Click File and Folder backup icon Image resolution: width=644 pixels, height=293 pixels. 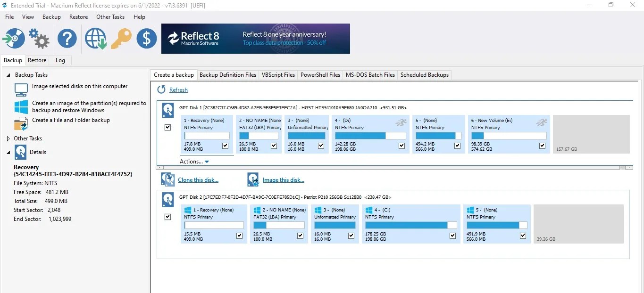click(21, 123)
